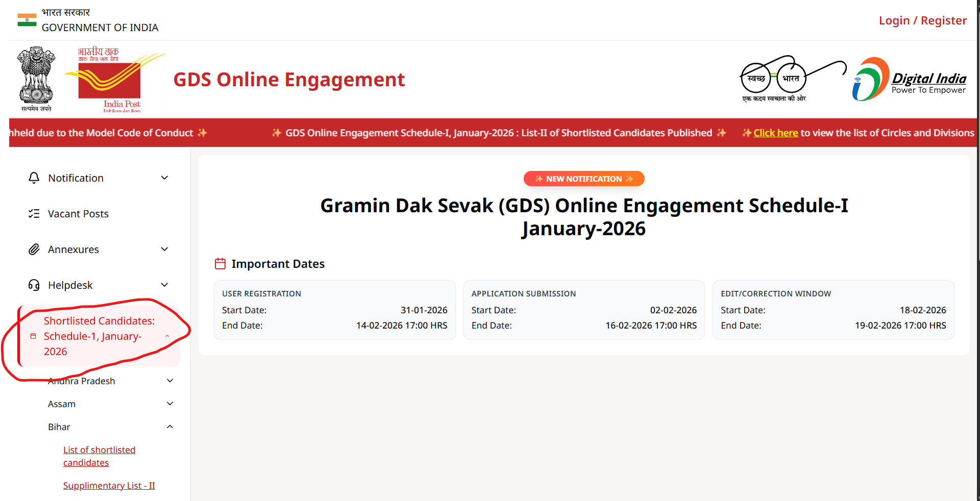Click the Helpdesk headset icon

[34, 285]
